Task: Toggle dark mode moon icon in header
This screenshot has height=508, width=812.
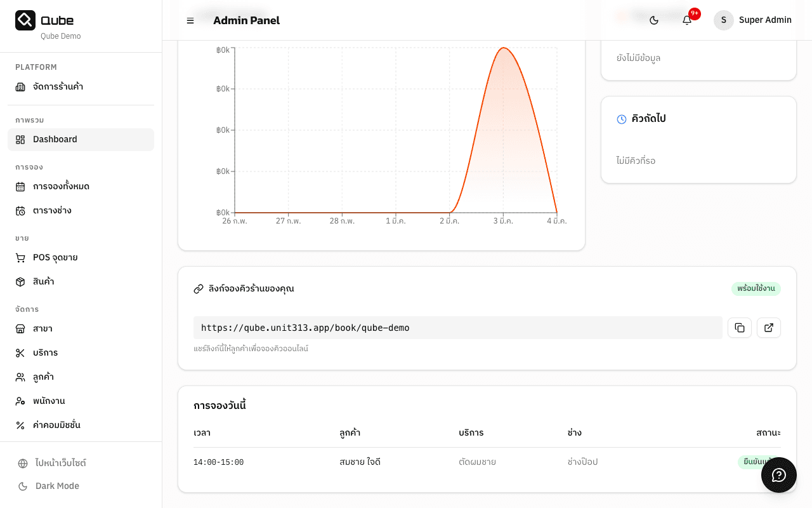Action: (x=654, y=20)
